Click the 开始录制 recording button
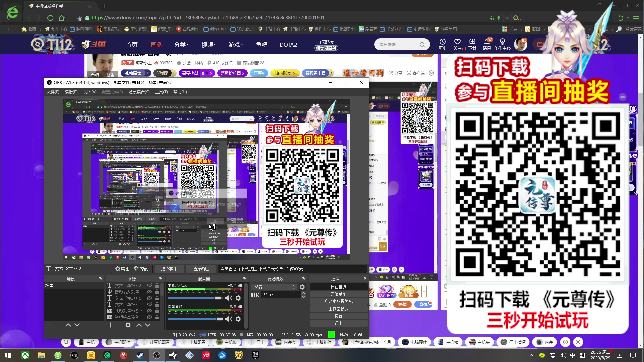Image resolution: width=644 pixels, height=362 pixels. [338, 294]
